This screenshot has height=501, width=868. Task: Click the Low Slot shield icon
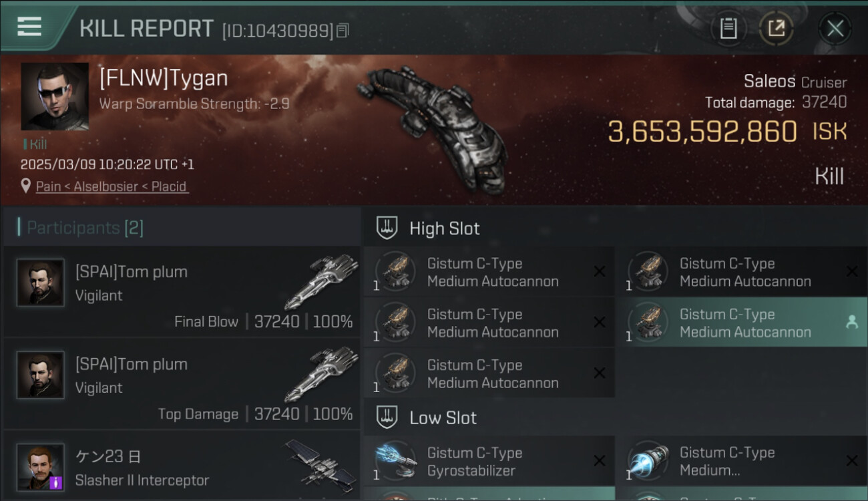click(387, 417)
